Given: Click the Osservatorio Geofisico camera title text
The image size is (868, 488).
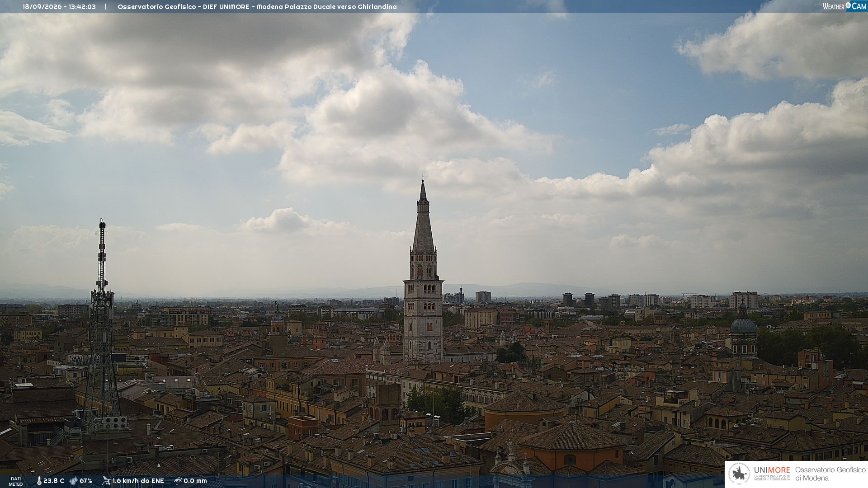Looking at the screenshot, I should pyautogui.click(x=257, y=7).
